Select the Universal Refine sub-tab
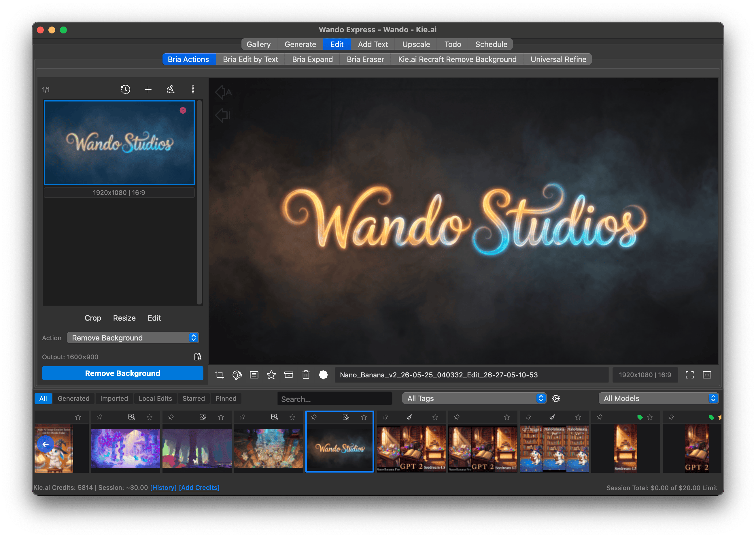 pyautogui.click(x=558, y=59)
